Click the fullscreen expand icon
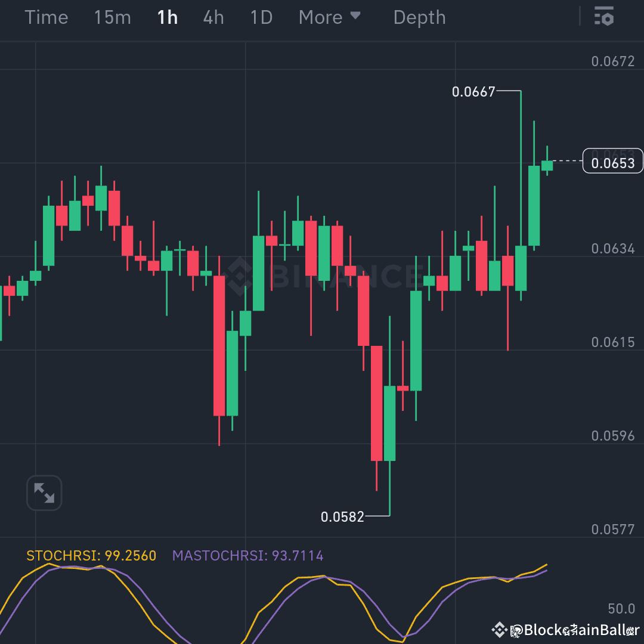Screen dimensions: 644x644 point(44,493)
